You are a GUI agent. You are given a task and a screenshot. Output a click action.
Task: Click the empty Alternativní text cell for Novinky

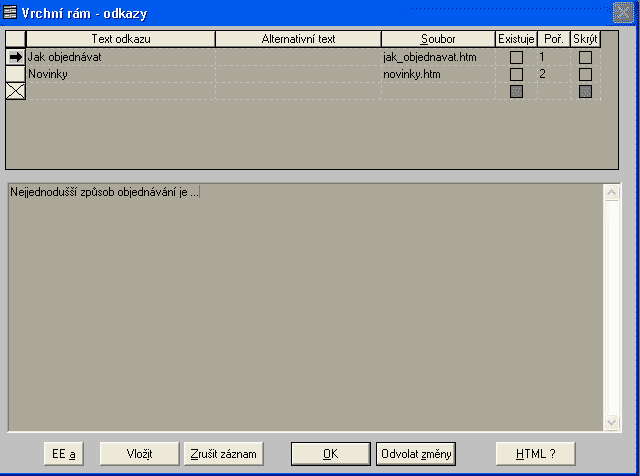298,74
